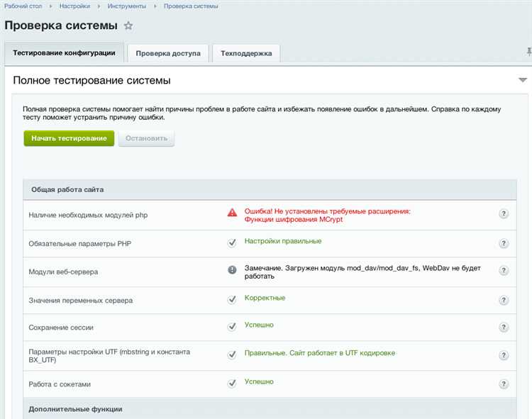The image size is (532, 419).
Task: Click check mark for Сохранение сессии row
Action: pos(232,326)
